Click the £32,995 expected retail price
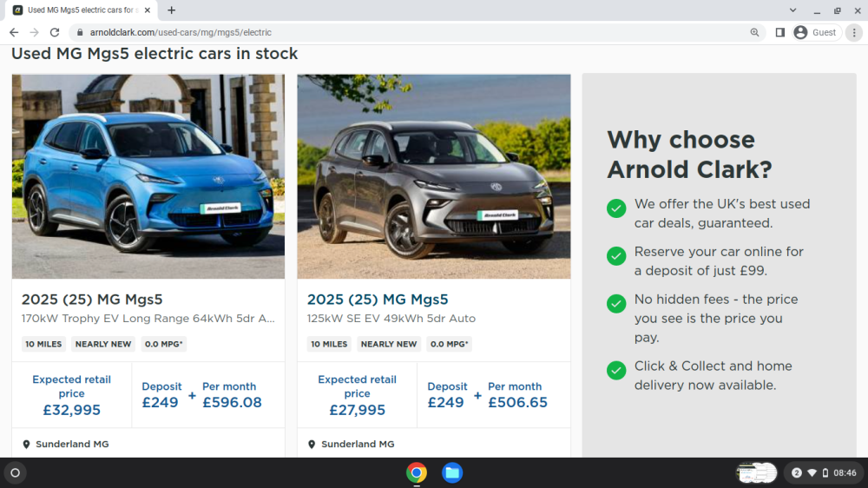The image size is (868, 488). (72, 410)
